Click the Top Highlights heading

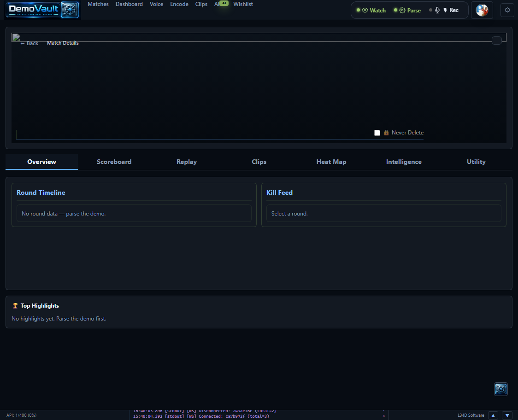click(40, 306)
